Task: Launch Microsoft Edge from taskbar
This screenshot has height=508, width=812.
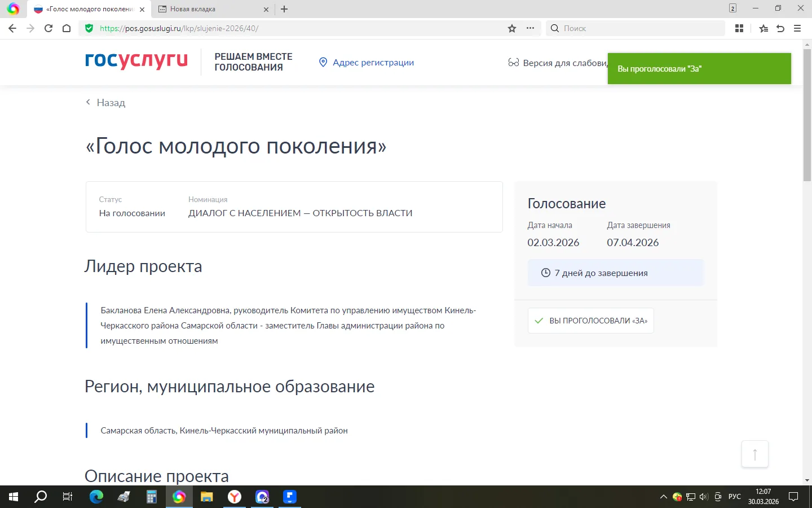Action: 96,497
